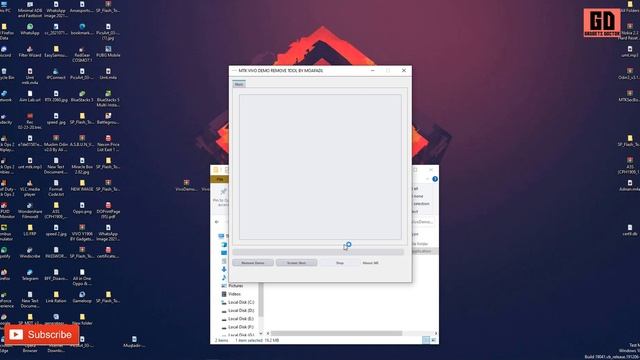Click Pin to Quick access in Explorer ribbon

(222, 197)
